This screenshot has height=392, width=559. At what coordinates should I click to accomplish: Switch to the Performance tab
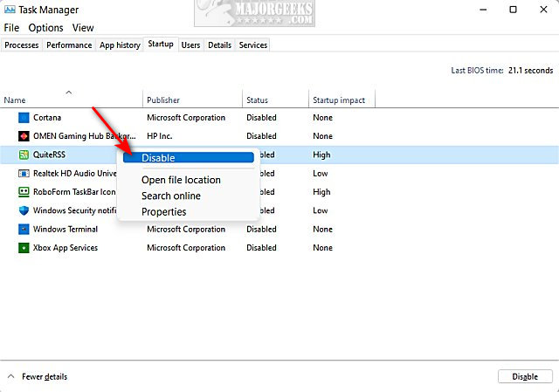[69, 45]
